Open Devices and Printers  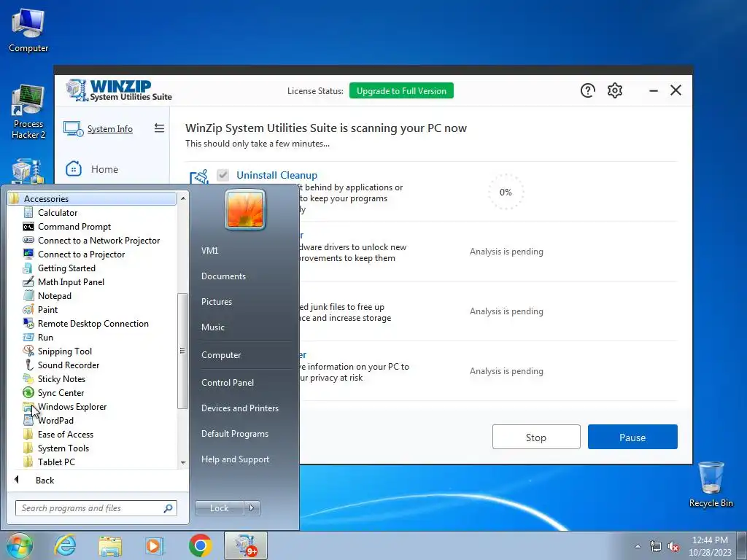coord(239,408)
